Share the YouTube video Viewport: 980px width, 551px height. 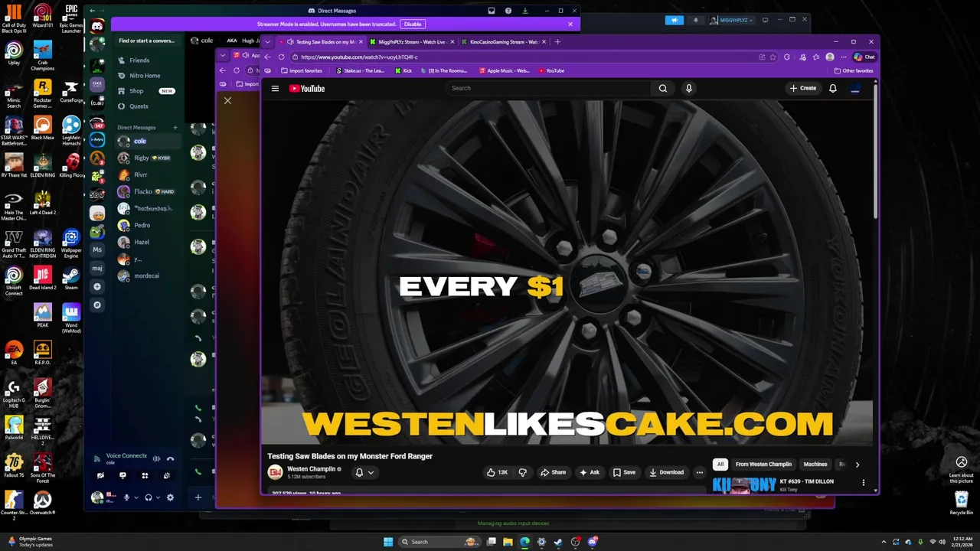point(553,472)
